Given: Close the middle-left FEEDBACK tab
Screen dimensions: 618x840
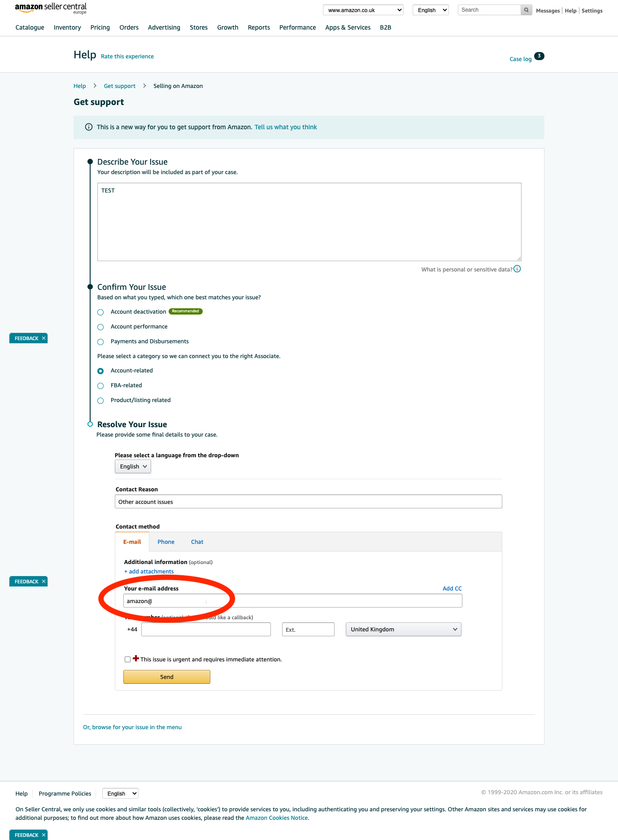Looking at the screenshot, I should (x=44, y=582).
